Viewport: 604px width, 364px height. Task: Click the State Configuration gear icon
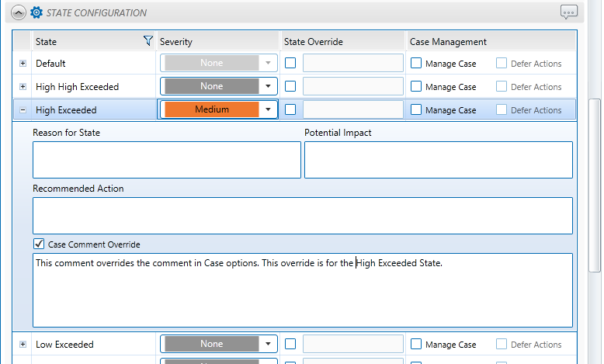(36, 12)
